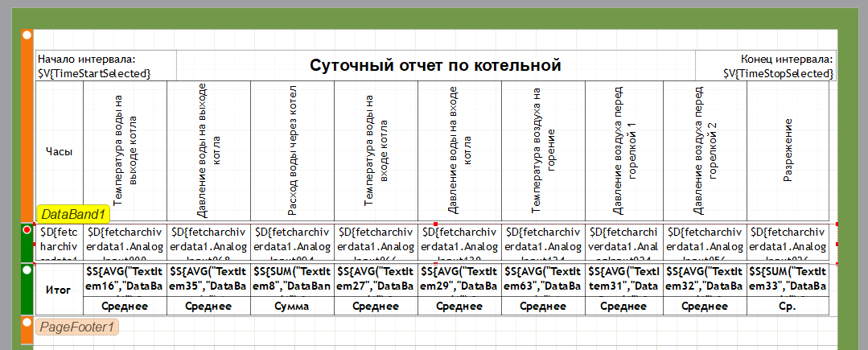Screen dimensions: 868x350
Task: Click the 'Сумма' label cell
Action: 293,307
